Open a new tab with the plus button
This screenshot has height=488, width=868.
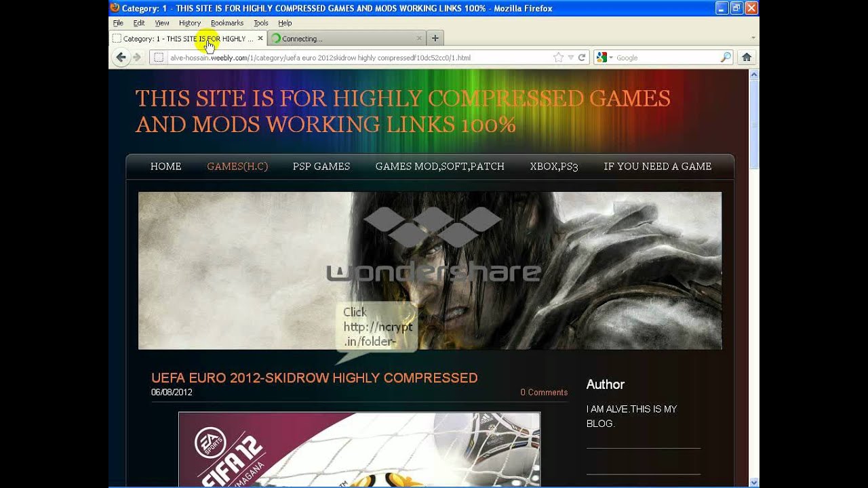coord(435,39)
